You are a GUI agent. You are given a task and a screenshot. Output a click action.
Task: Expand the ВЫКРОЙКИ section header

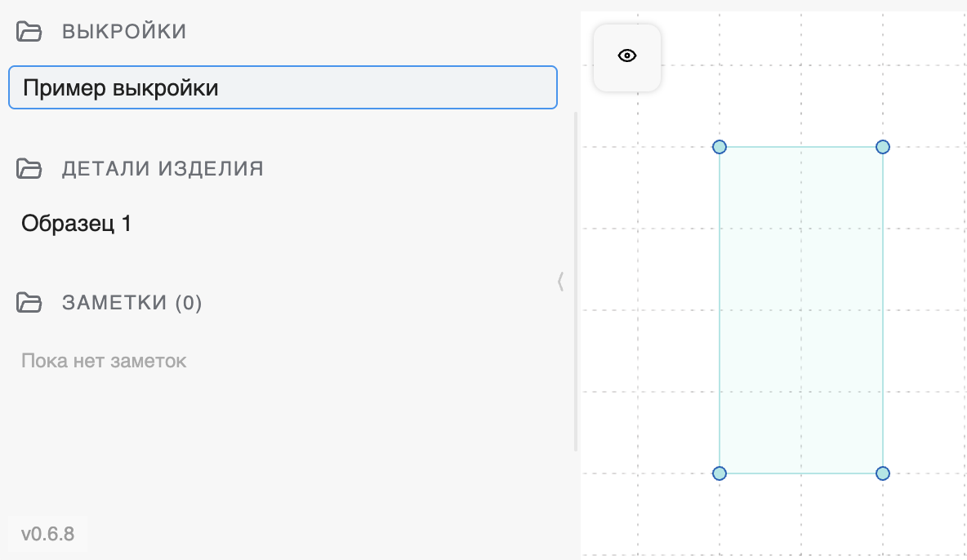click(123, 31)
